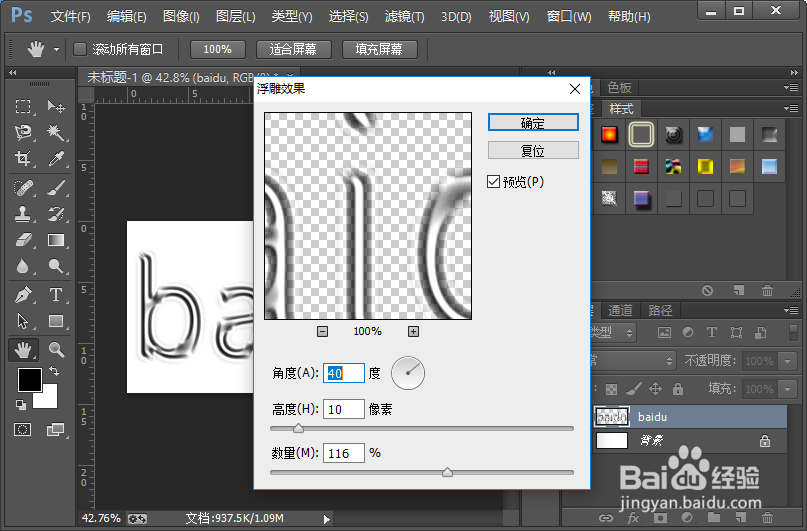This screenshot has height=531, width=807.
Task: Toggle lock position icon
Action: coord(655,388)
